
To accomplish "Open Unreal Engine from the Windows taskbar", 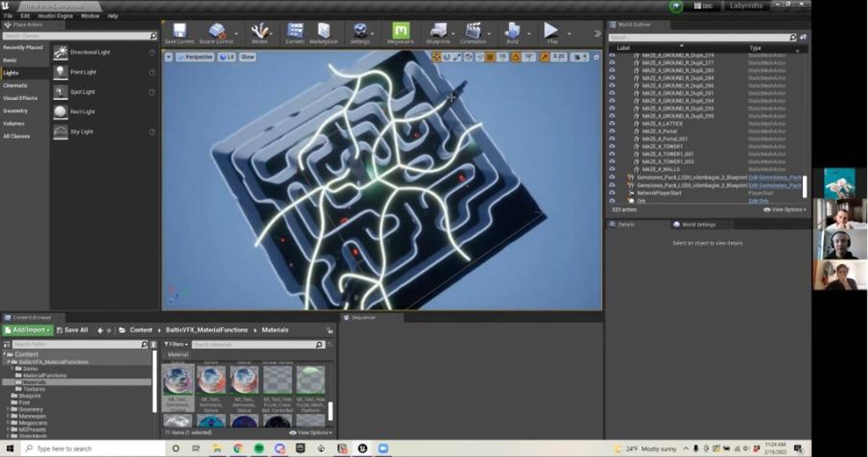I will point(362,449).
